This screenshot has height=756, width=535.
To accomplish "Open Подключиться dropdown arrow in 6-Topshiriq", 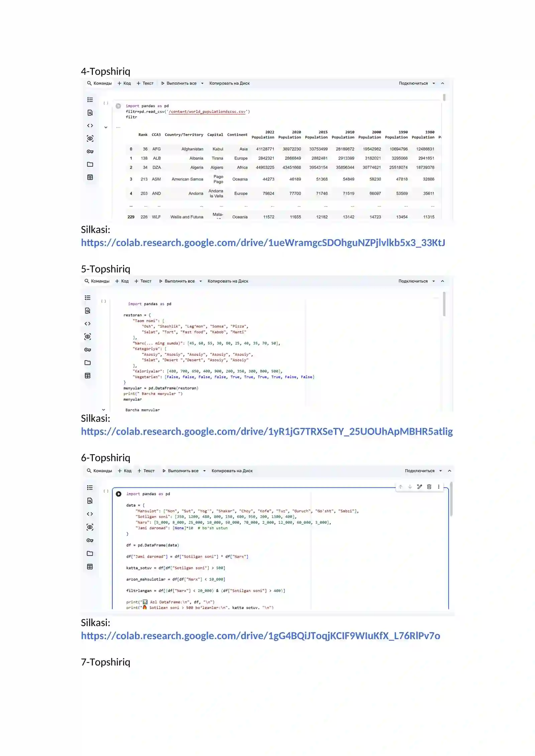I will point(441,471).
